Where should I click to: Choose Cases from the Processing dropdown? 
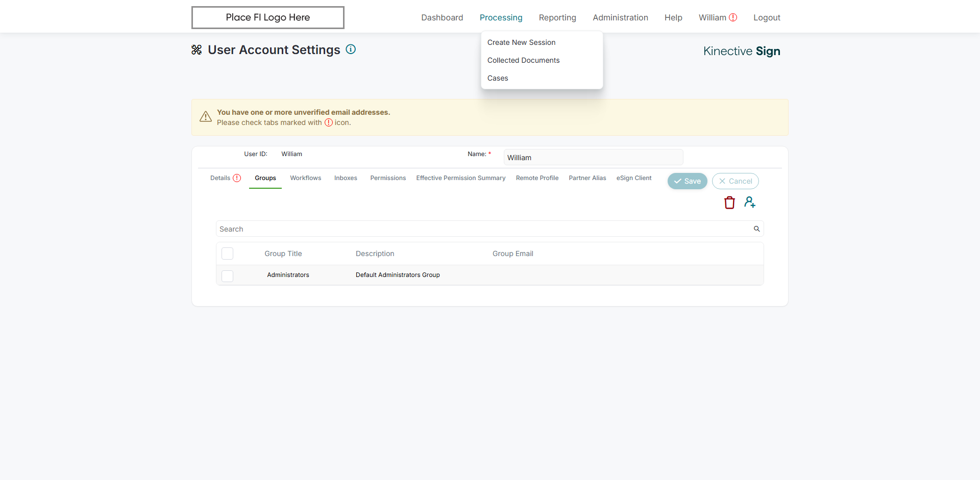pyautogui.click(x=498, y=78)
